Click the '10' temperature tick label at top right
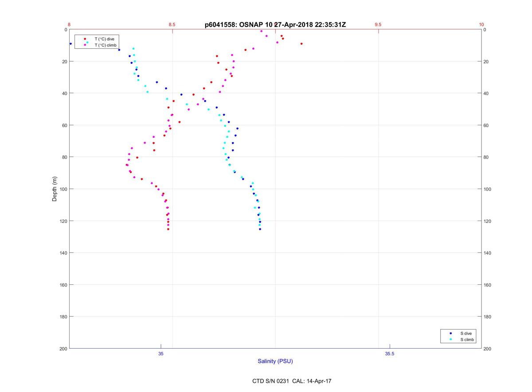The height and width of the screenshot is (392, 532). point(481,24)
